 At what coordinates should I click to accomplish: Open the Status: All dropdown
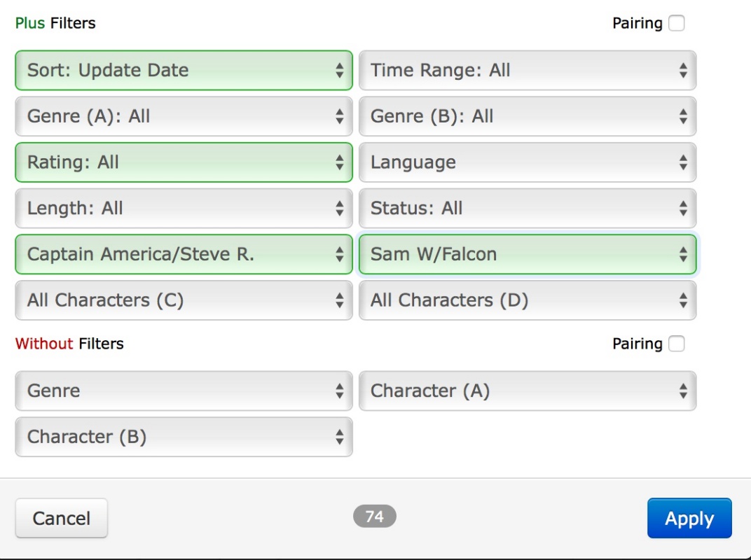click(527, 208)
